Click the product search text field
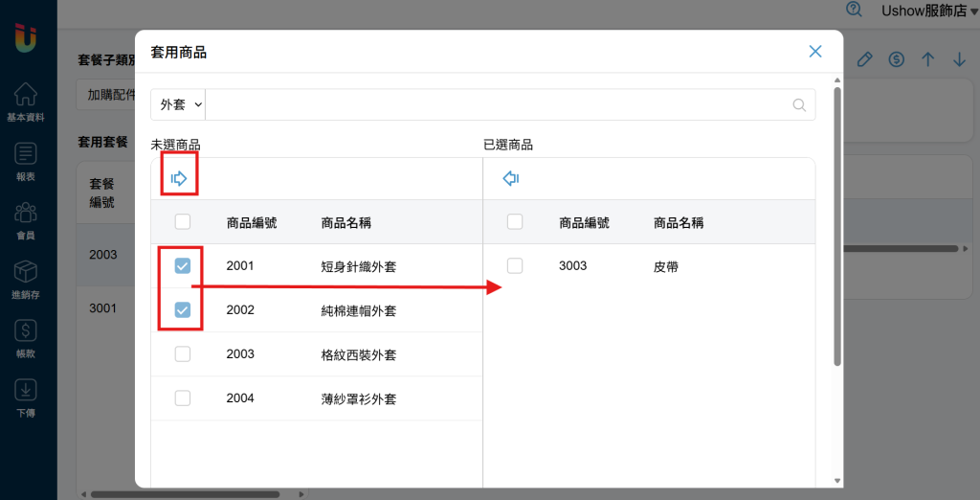The width and height of the screenshot is (980, 500). (x=497, y=104)
